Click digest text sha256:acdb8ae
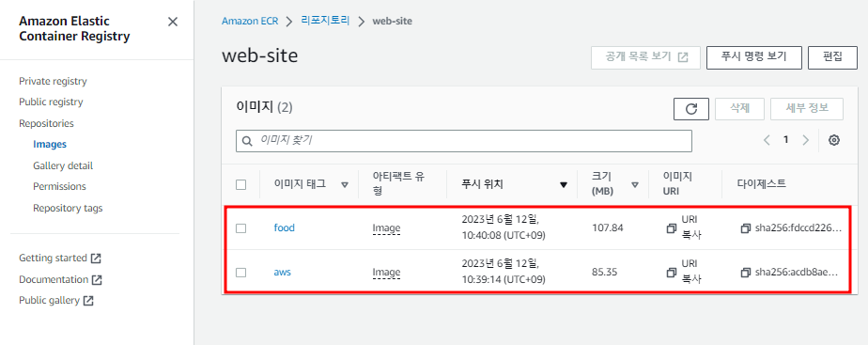 pyautogui.click(x=797, y=273)
